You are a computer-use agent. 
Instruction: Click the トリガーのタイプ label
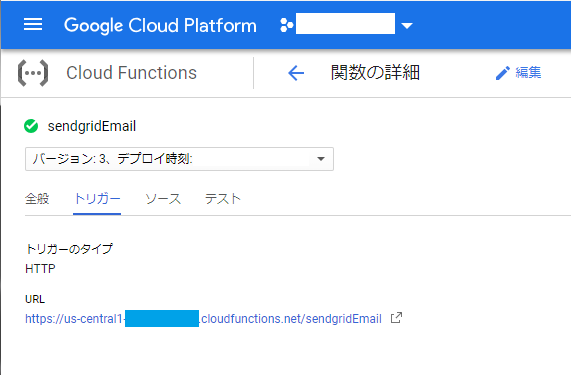[69, 249]
